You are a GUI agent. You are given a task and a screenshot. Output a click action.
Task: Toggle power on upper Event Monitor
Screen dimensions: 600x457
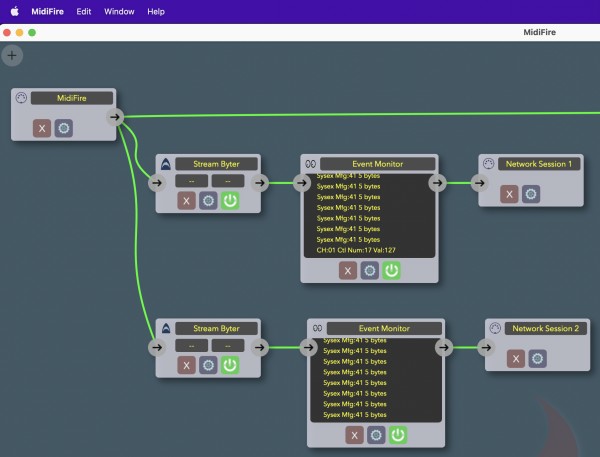click(x=391, y=271)
